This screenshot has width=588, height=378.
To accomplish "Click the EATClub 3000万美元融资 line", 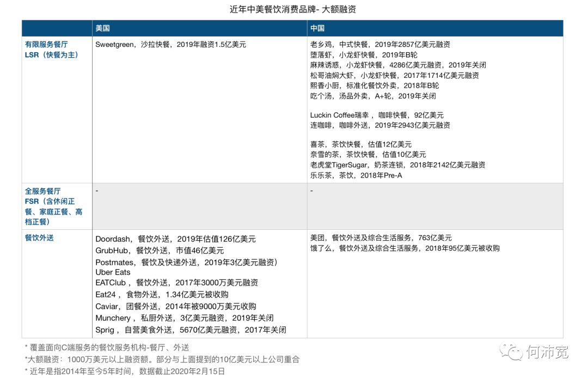I will (176, 282).
